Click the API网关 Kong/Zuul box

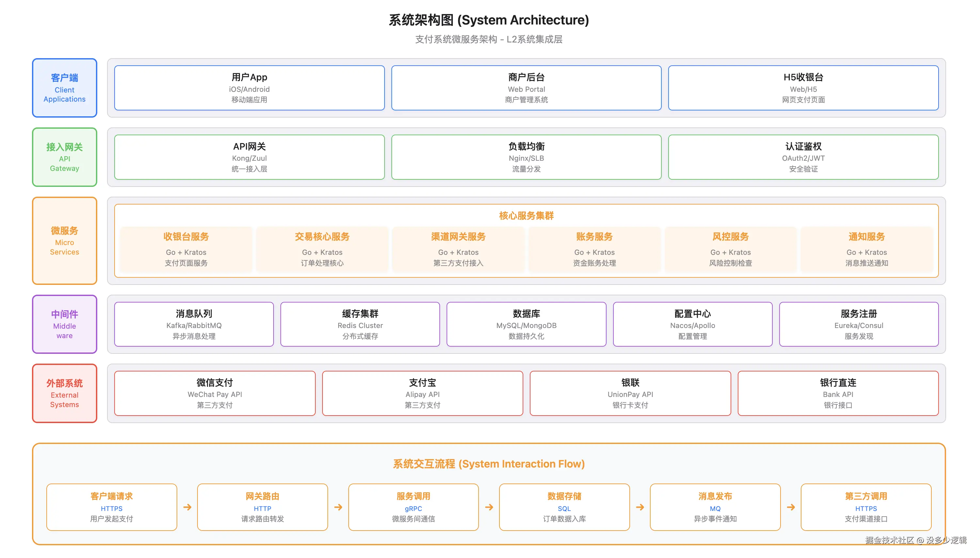249,157
